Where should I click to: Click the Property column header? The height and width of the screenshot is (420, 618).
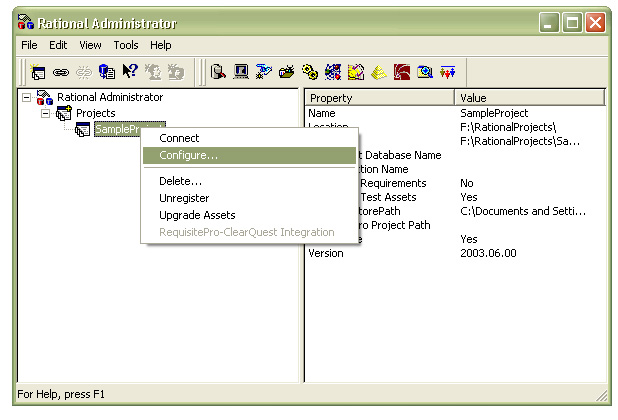tap(380, 98)
